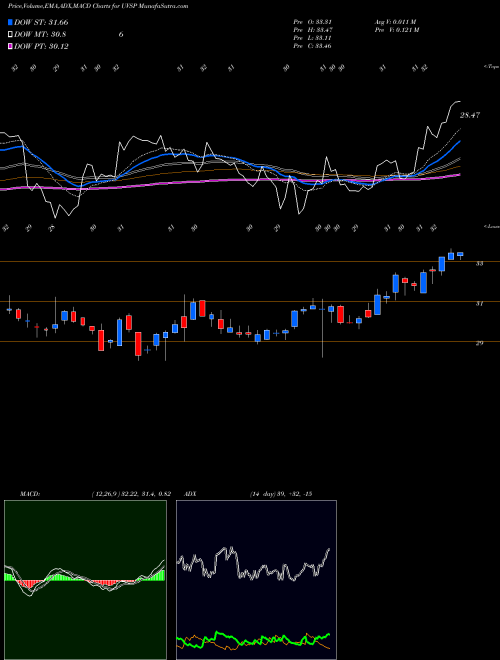Click the 31 price axis label

(x=479, y=303)
